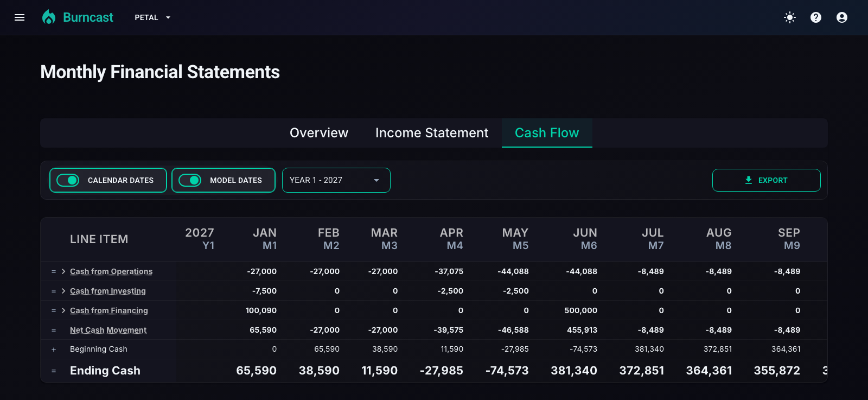This screenshot has height=400, width=868.
Task: Click the 500,000 Cash from Financing June value
Action: click(580, 310)
